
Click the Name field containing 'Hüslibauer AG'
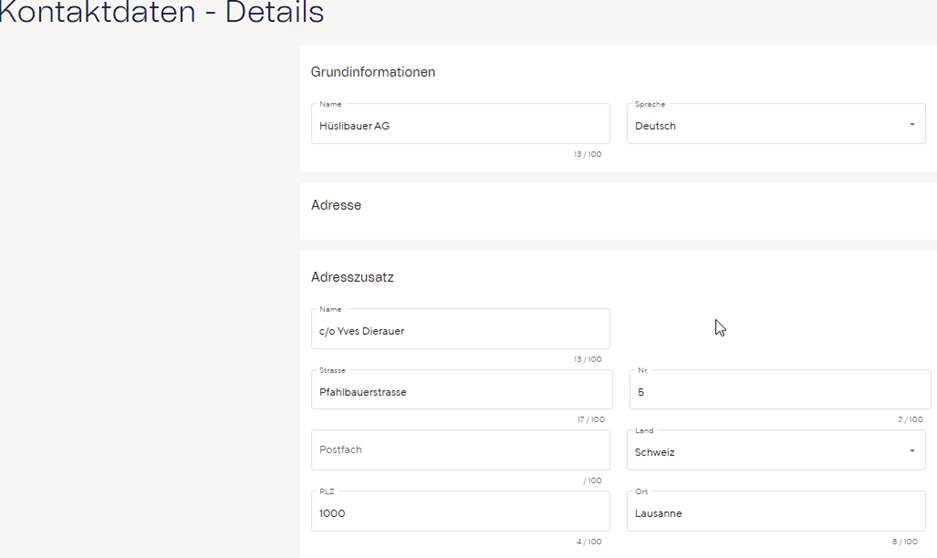pyautogui.click(x=460, y=125)
